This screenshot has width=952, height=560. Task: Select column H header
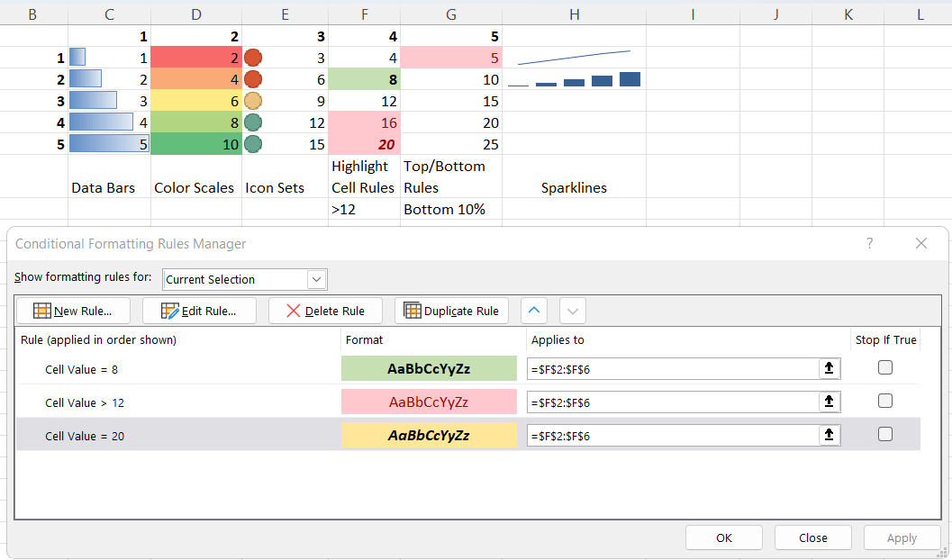575,14
